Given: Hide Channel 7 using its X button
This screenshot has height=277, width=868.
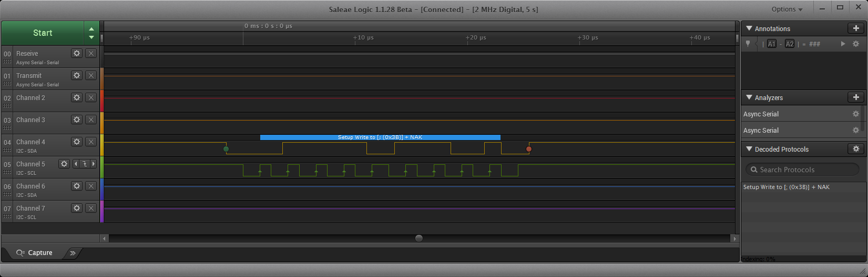Looking at the screenshot, I should point(91,208).
